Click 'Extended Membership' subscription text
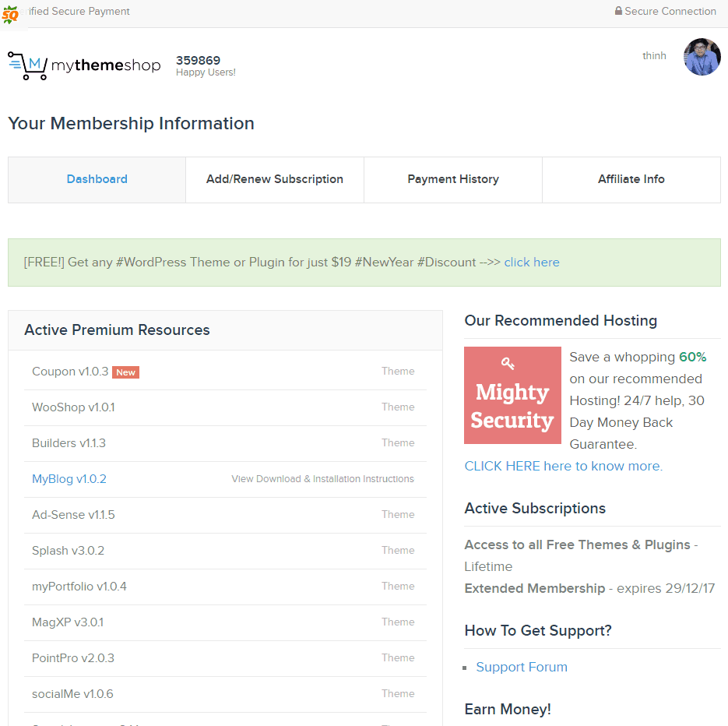Screen dimensions: 728x726 pos(535,588)
